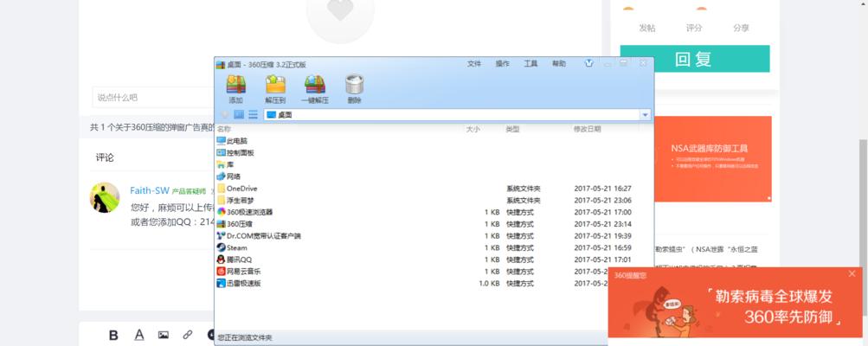
Task: Click 系统文件夹 type in the OneDrive row
Action: (523, 189)
